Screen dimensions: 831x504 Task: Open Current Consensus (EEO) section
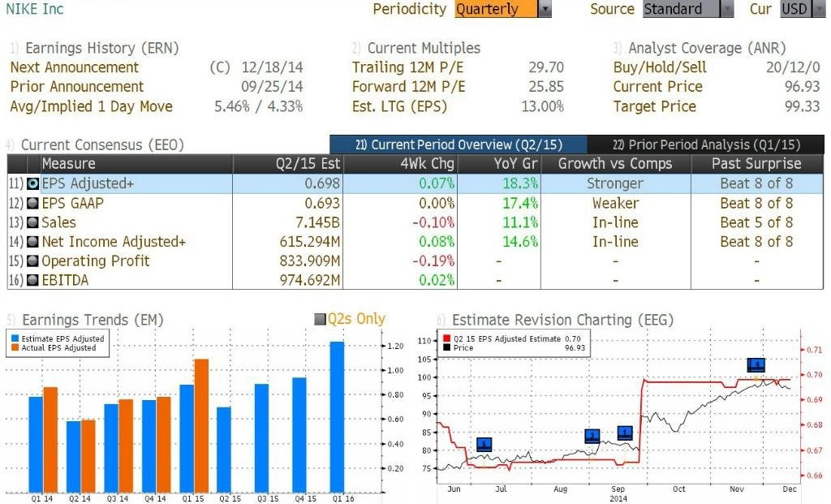(102, 144)
